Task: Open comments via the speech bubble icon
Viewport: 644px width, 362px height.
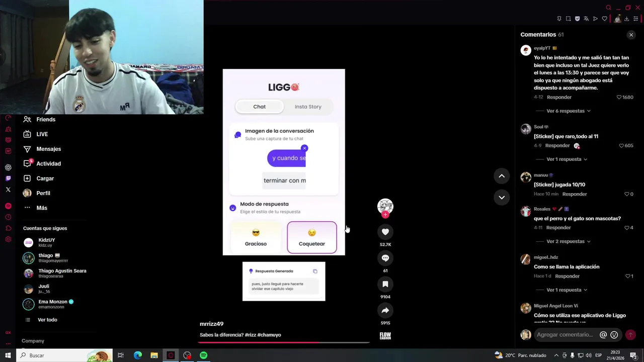Action: click(385, 258)
